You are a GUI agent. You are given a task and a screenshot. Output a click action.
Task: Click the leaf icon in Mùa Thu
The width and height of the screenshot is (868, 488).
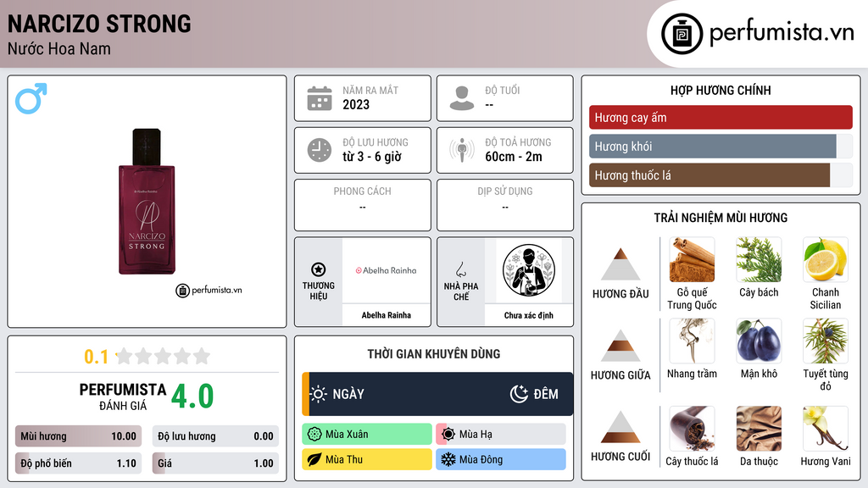click(x=314, y=459)
